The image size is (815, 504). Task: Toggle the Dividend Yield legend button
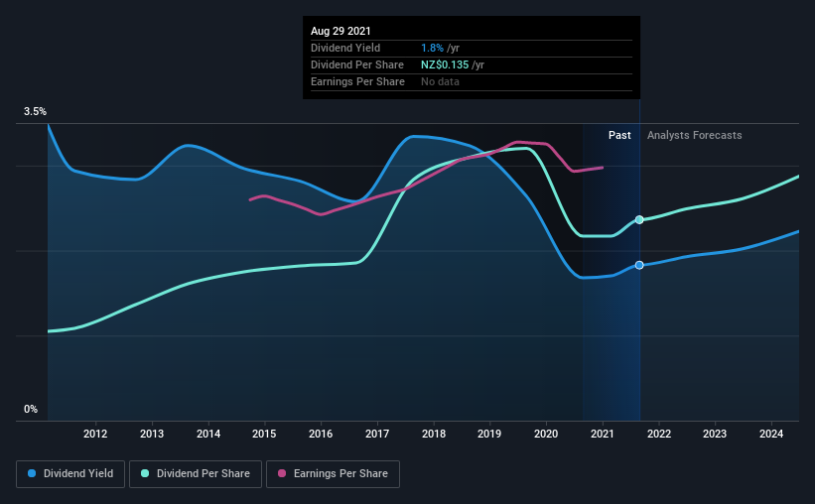[70, 474]
